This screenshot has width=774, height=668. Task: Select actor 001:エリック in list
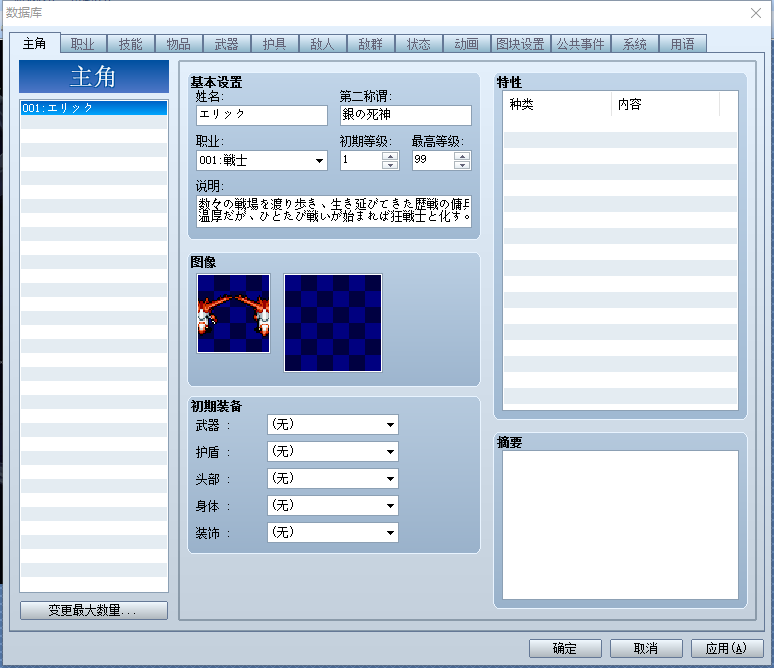tap(94, 108)
